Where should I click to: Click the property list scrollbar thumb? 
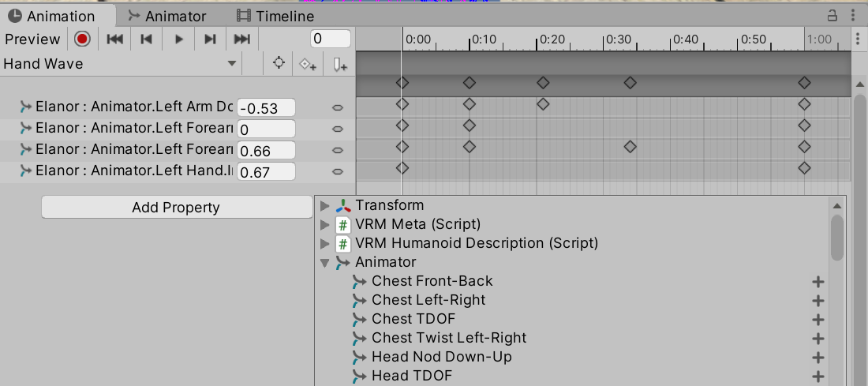pos(837,238)
